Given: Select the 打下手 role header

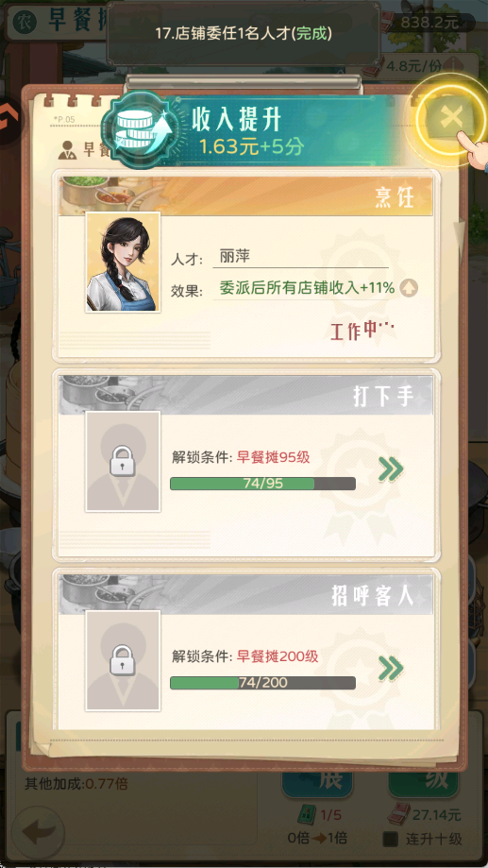Looking at the screenshot, I should click(x=245, y=395).
